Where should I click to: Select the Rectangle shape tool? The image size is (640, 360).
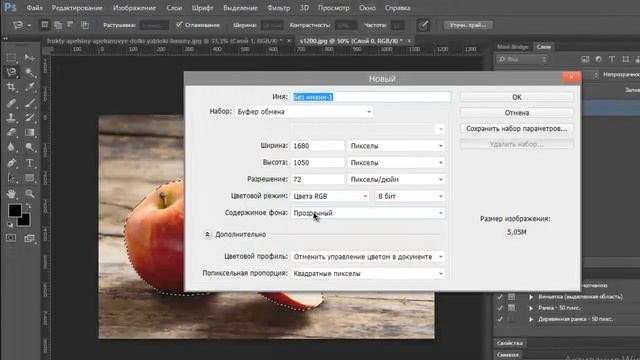point(30,178)
